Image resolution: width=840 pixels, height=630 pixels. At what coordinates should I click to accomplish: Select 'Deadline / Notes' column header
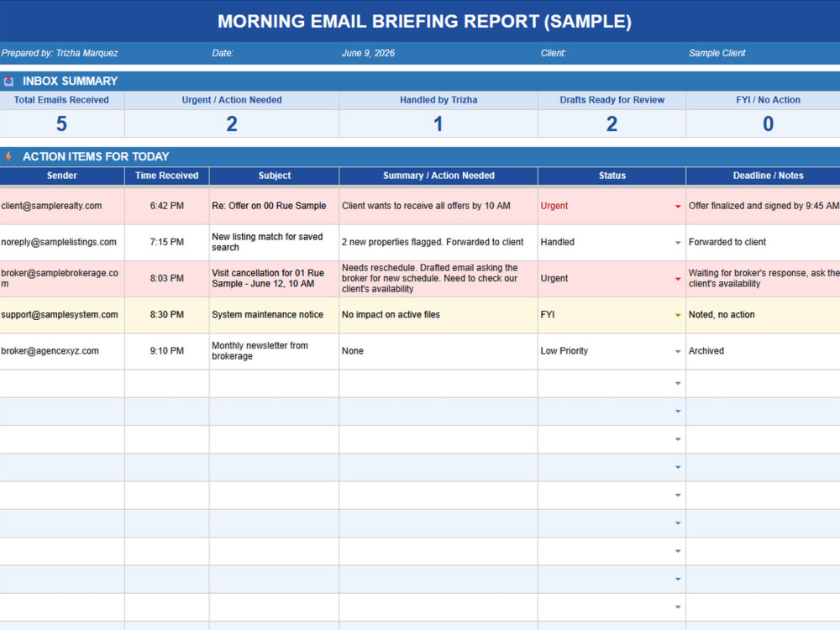point(763,176)
